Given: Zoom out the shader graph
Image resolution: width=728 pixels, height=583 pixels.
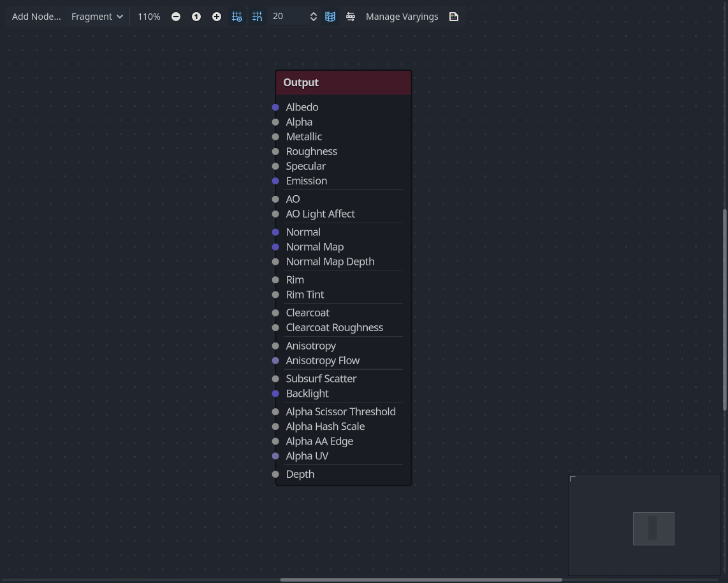Looking at the screenshot, I should (176, 16).
